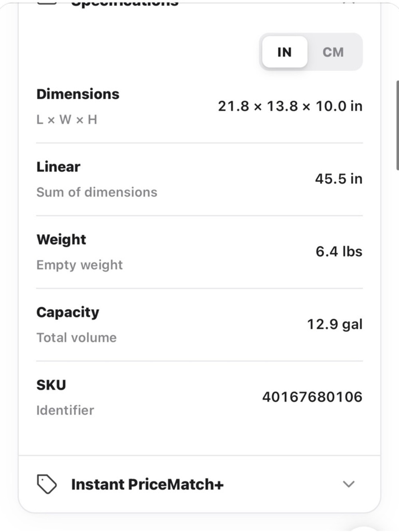Click the page scrollbar thumb
The width and height of the screenshot is (399, 532).
click(x=397, y=125)
